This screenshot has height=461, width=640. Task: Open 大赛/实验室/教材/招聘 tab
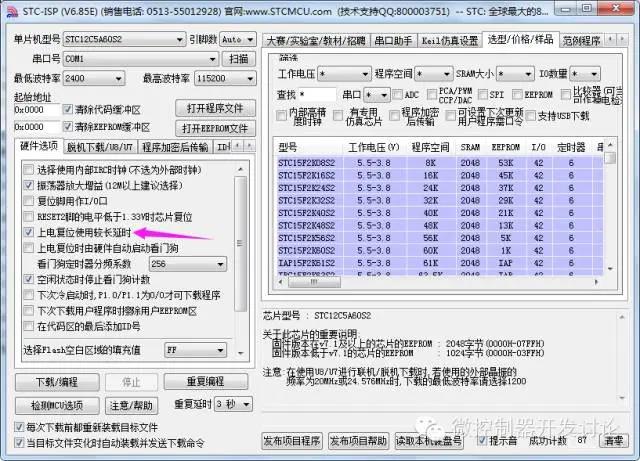coord(316,40)
